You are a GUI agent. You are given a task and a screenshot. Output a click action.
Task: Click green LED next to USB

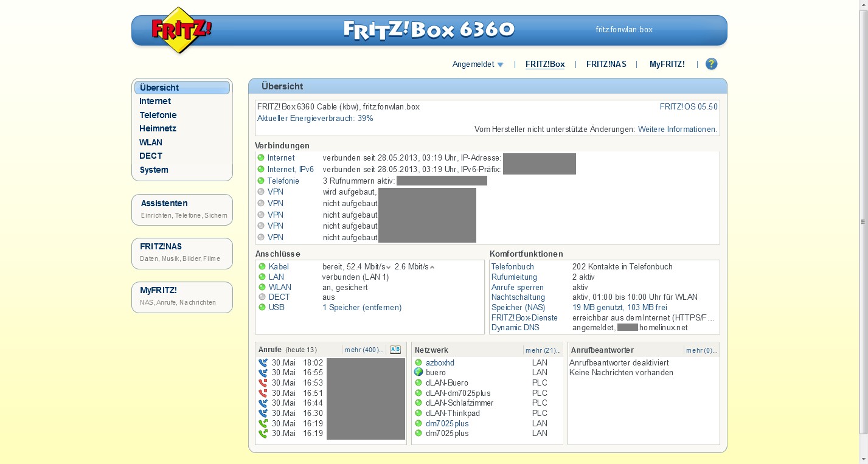262,307
